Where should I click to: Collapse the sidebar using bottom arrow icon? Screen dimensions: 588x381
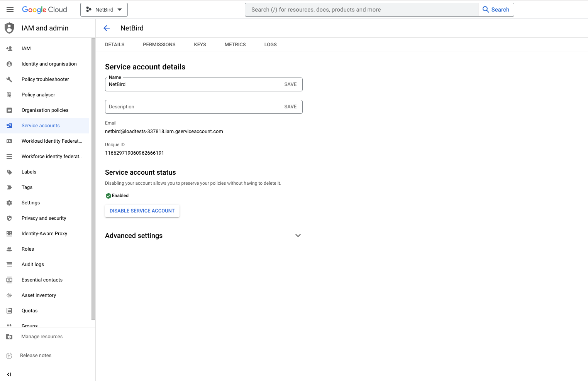pos(9,374)
